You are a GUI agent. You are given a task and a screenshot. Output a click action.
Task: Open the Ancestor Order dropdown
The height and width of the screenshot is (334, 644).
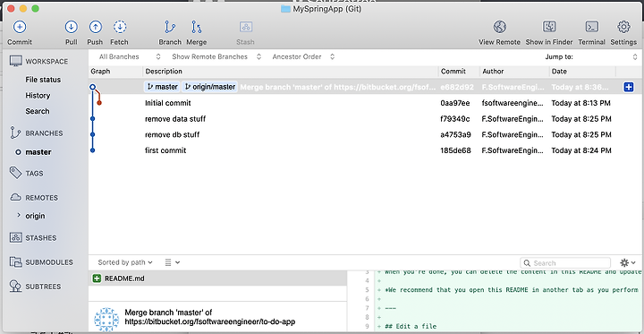coord(303,56)
